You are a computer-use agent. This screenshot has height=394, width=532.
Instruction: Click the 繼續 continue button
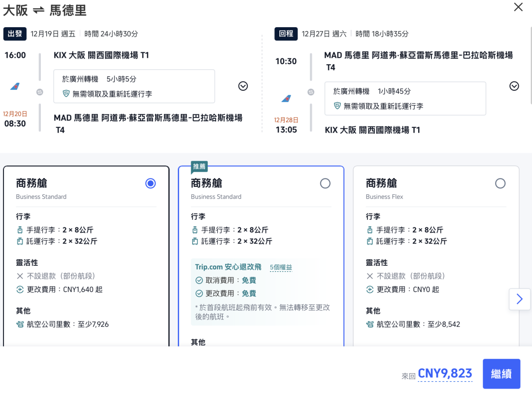501,374
